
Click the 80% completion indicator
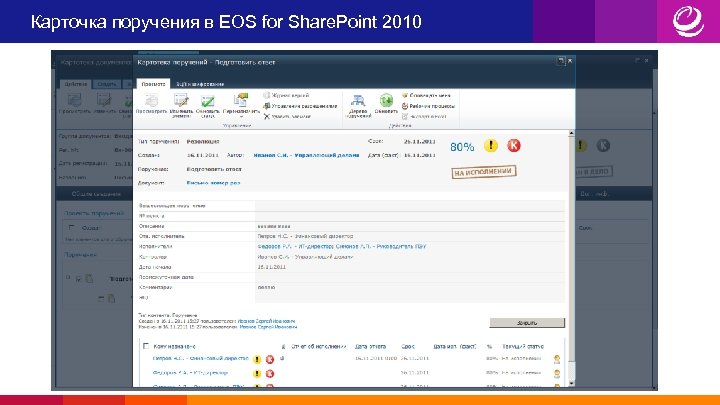pos(462,147)
